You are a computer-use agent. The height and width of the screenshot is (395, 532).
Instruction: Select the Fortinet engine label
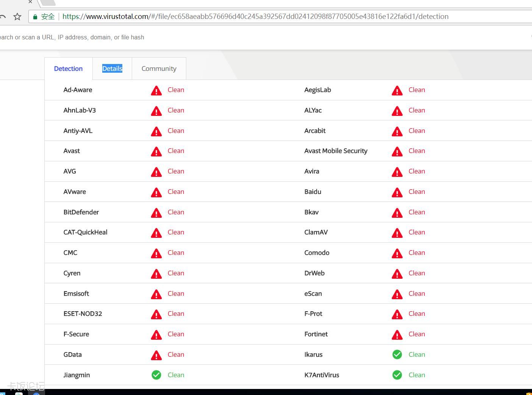[316, 334]
